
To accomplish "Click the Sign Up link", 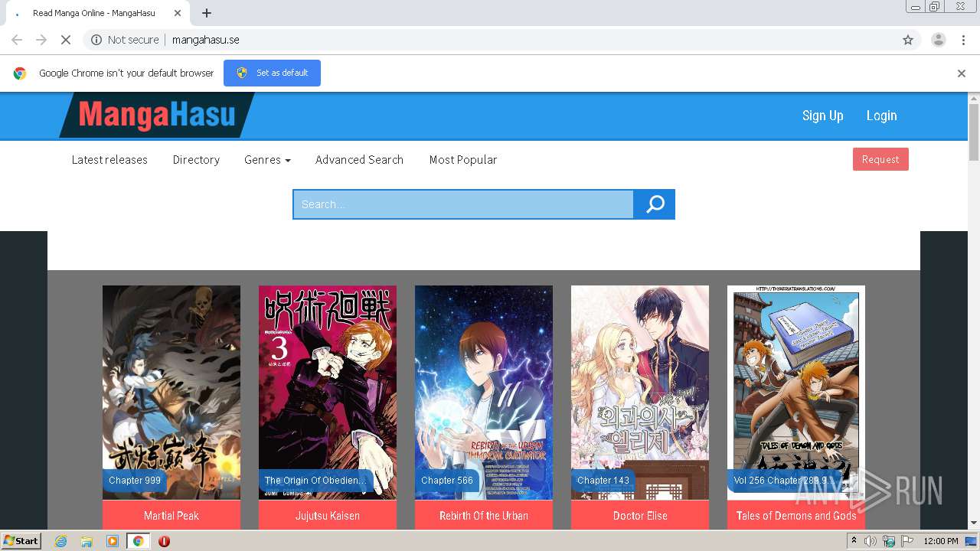I will pos(822,116).
